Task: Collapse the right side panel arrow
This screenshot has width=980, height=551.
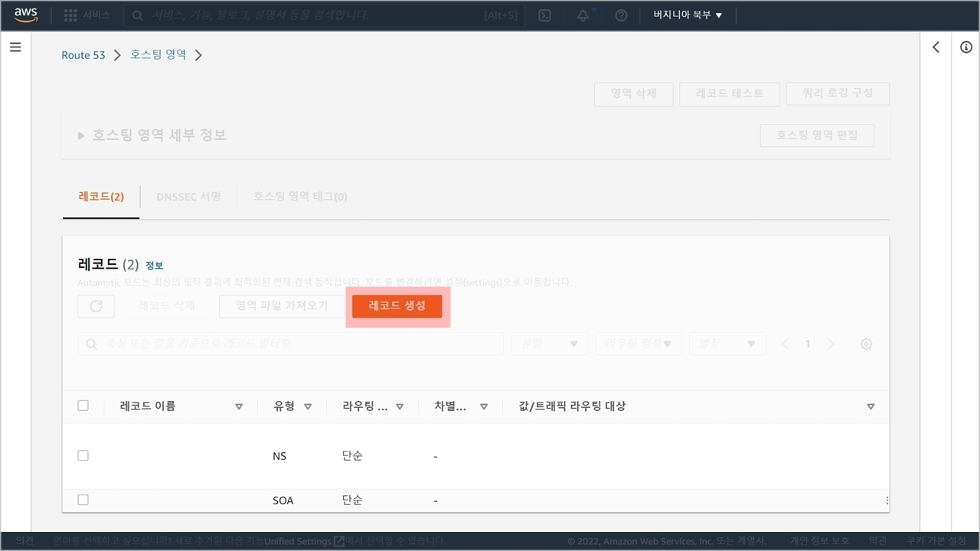Action: (x=936, y=47)
